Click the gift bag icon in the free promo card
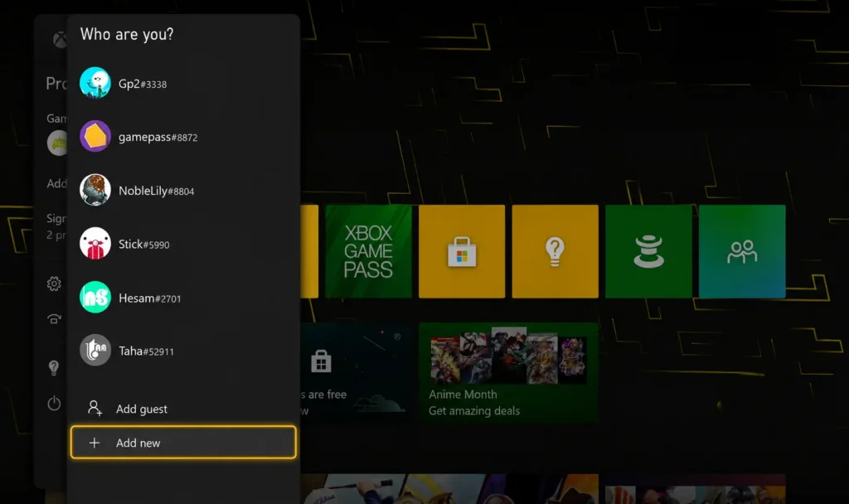The width and height of the screenshot is (849, 504). click(321, 361)
